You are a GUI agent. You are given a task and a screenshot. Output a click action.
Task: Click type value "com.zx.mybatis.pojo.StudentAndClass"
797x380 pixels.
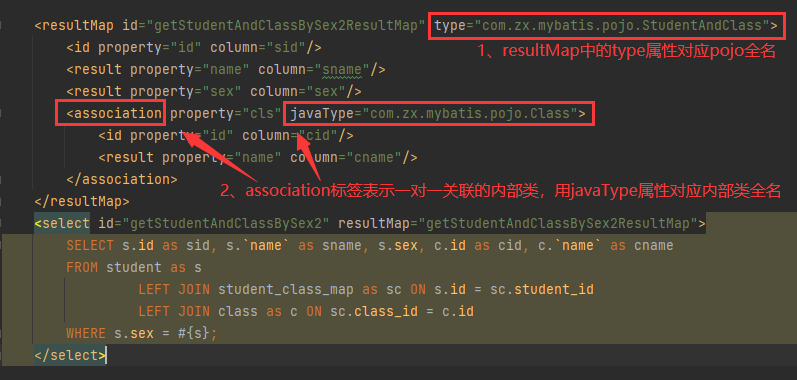622,25
